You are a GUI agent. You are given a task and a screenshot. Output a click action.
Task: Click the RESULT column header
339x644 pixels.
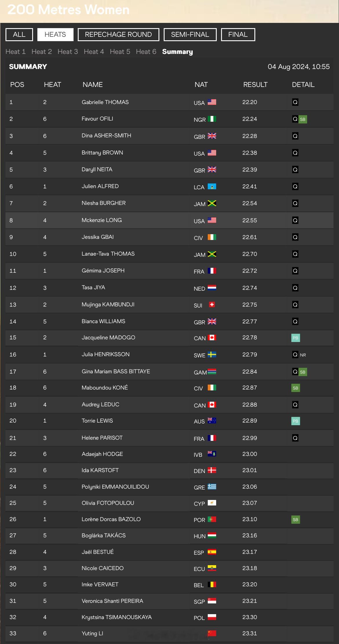pyautogui.click(x=255, y=85)
